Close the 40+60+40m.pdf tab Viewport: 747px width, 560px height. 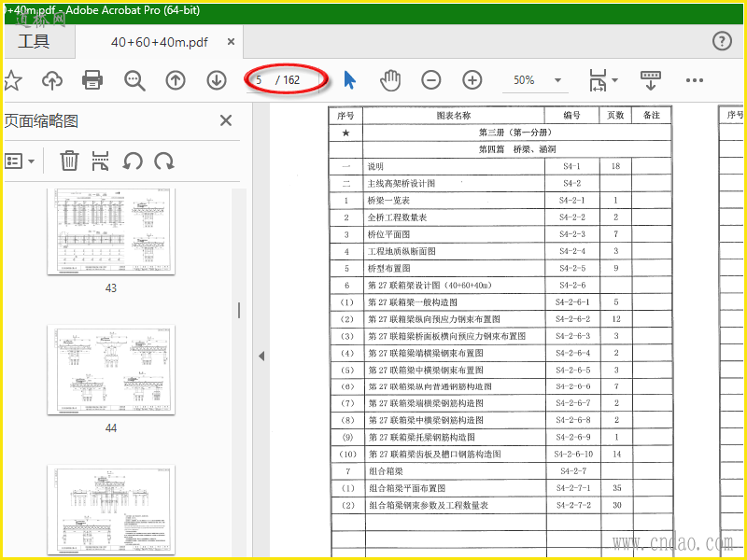pyautogui.click(x=231, y=42)
